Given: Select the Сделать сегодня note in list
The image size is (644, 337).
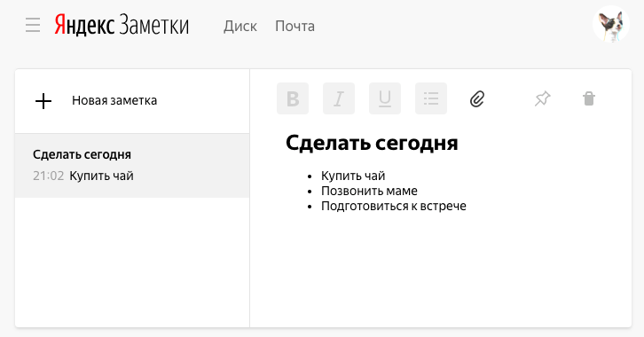Looking at the screenshot, I should (x=132, y=166).
